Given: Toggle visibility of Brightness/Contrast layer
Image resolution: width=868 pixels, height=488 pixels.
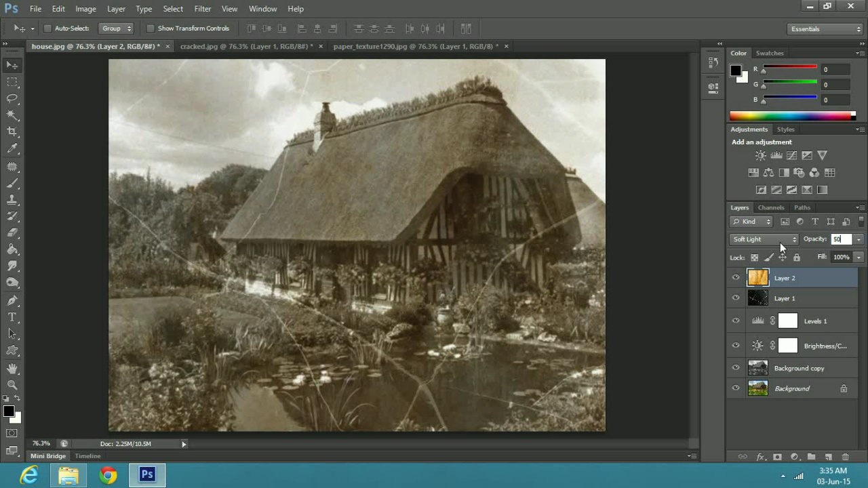Looking at the screenshot, I should point(736,345).
